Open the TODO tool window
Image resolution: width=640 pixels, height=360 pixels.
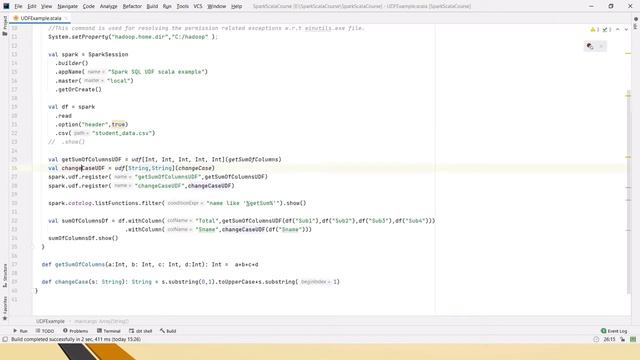pos(45,331)
